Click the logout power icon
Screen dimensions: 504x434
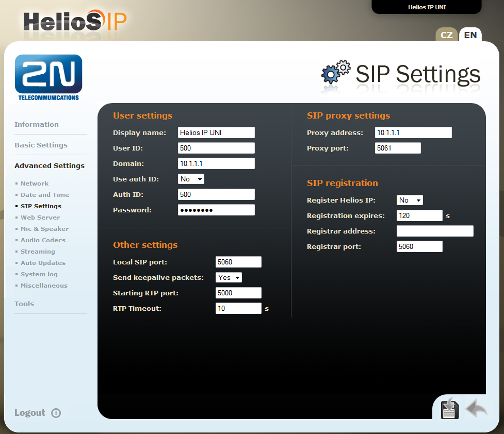56,413
